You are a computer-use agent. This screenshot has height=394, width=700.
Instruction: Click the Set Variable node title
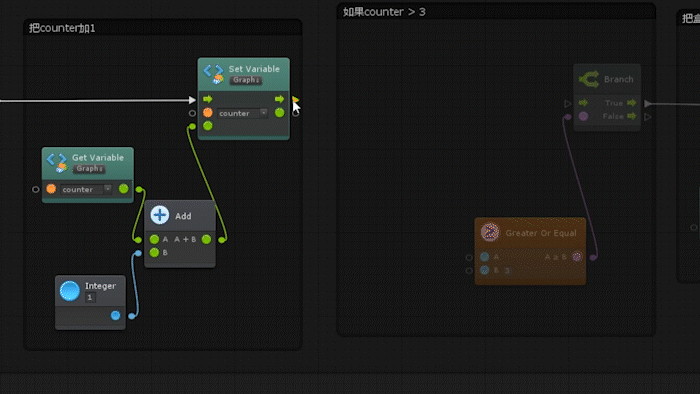pyautogui.click(x=254, y=69)
